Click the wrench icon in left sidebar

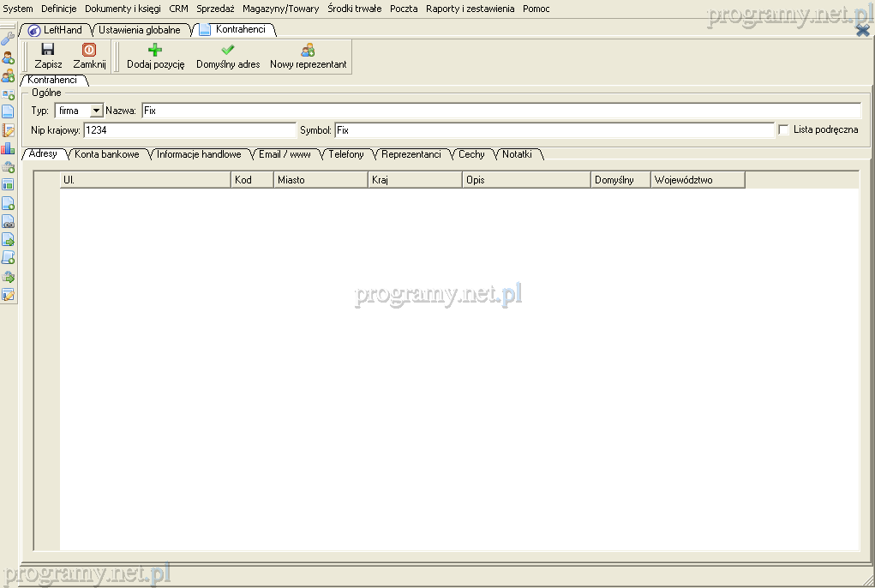[8, 39]
